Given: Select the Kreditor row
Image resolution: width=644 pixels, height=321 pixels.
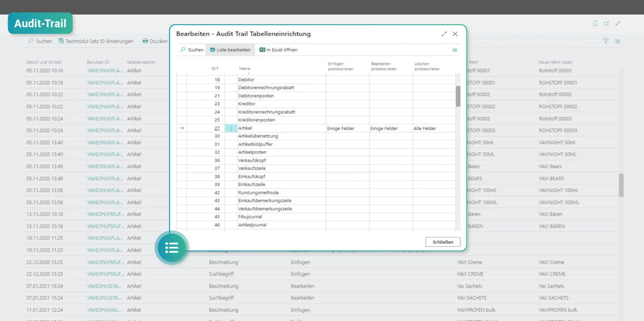Looking at the screenshot, I should pyautogui.click(x=316, y=104).
